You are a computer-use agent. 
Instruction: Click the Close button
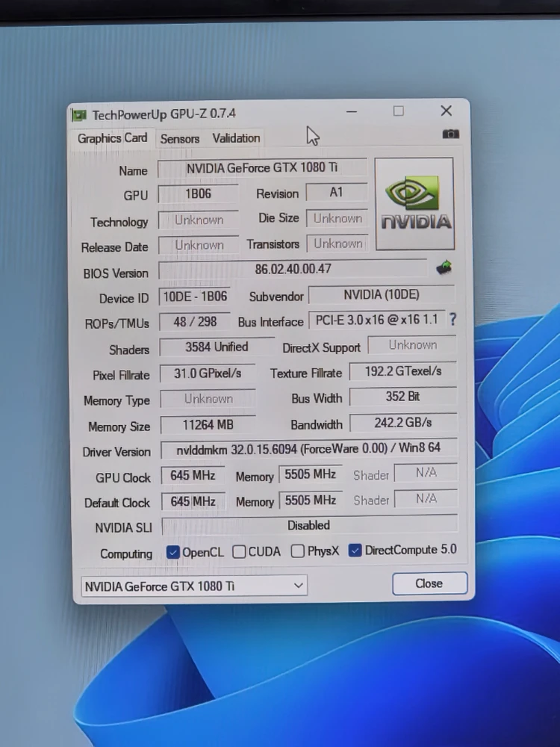[x=429, y=583]
